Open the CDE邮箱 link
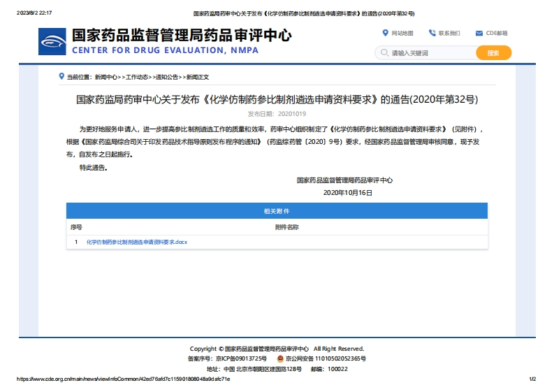 (497, 33)
